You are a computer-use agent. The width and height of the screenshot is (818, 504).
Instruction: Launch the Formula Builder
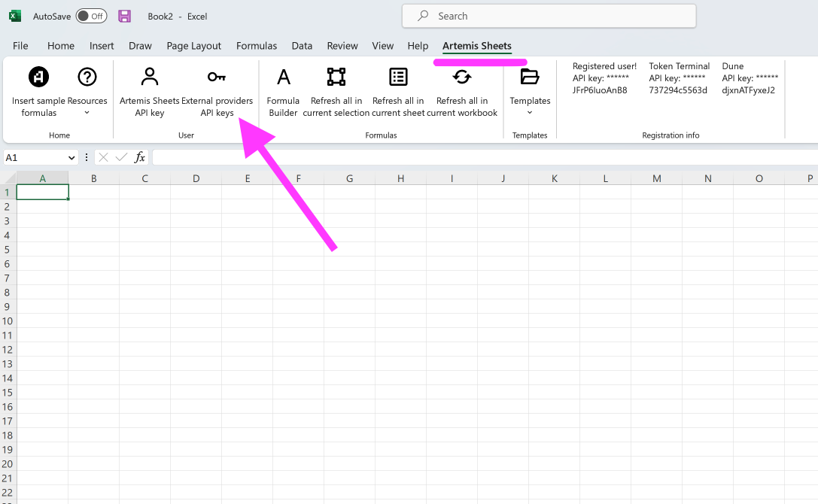point(283,91)
